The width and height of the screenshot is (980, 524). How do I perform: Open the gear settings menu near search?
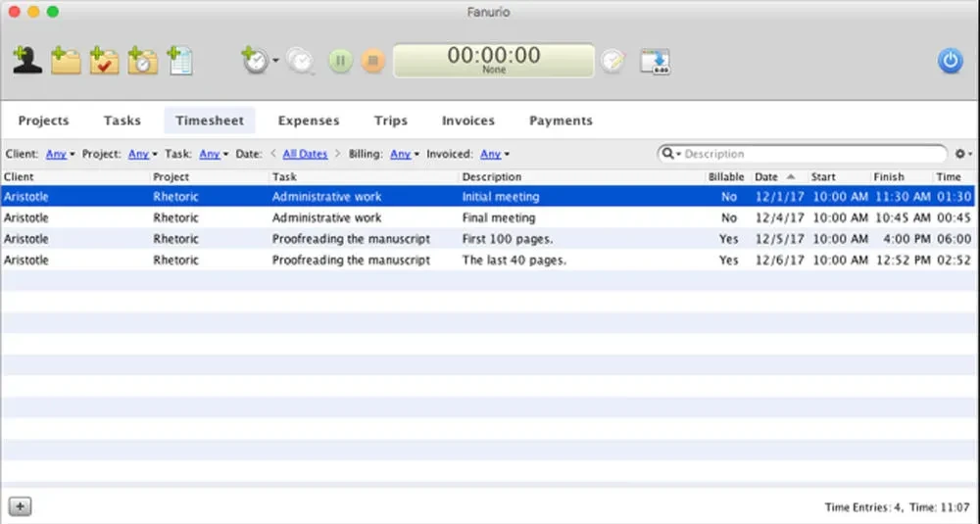pos(963,154)
